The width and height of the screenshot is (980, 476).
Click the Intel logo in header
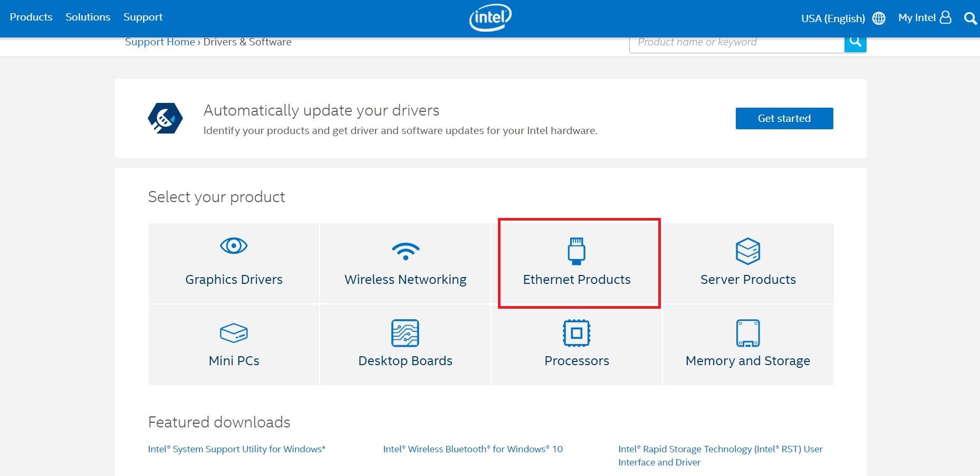pos(490,18)
